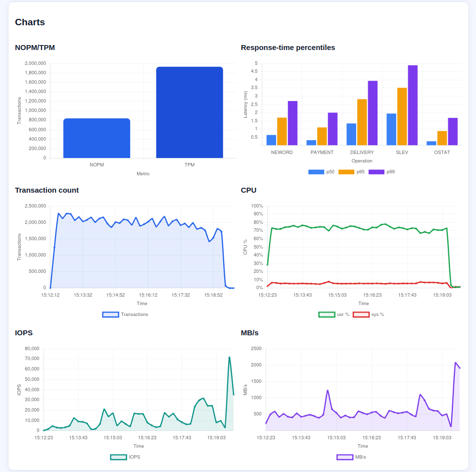This screenshot has height=472, width=476.
Task: Click the '15:14:52' time tick label
Action: pyautogui.click(x=115, y=295)
